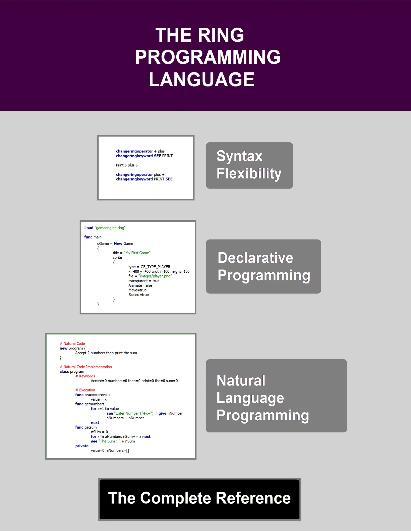Image resolution: width=411 pixels, height=532 pixels.
Task: Click the "# Execution" comment line
Action: click(85, 390)
